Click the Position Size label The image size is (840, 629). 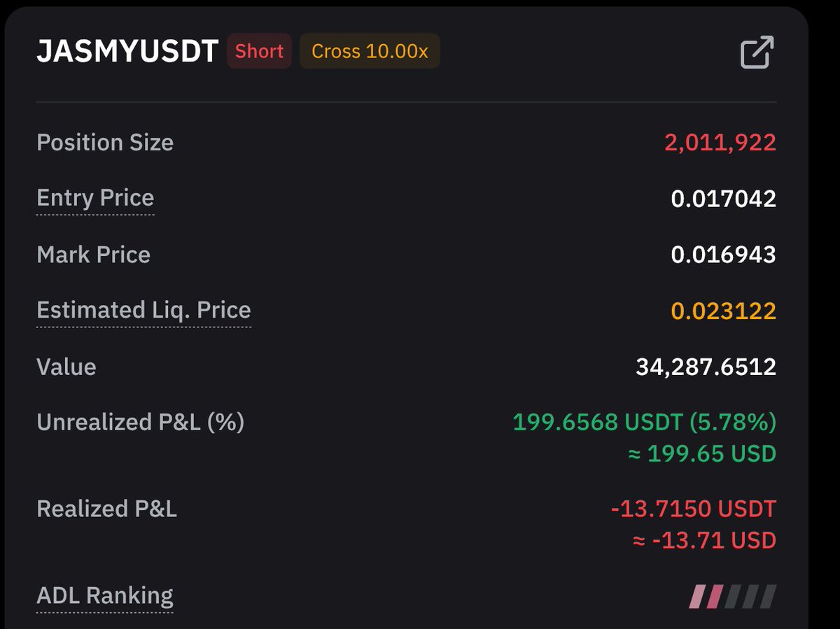click(105, 143)
